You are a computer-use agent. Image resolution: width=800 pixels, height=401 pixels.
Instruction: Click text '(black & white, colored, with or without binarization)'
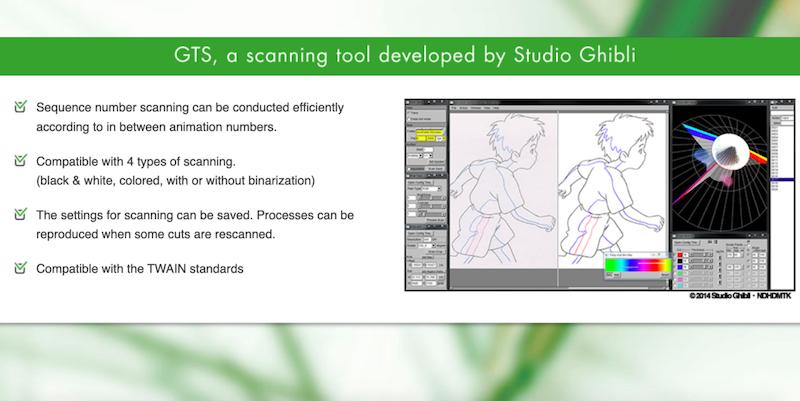tap(176, 181)
